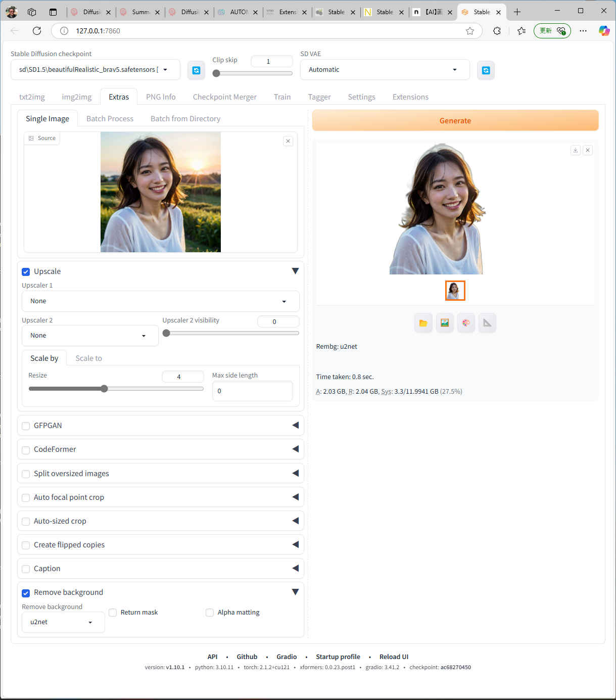Enable the Alpha matting option
Screen dimensions: 616x700
pyautogui.click(x=210, y=613)
